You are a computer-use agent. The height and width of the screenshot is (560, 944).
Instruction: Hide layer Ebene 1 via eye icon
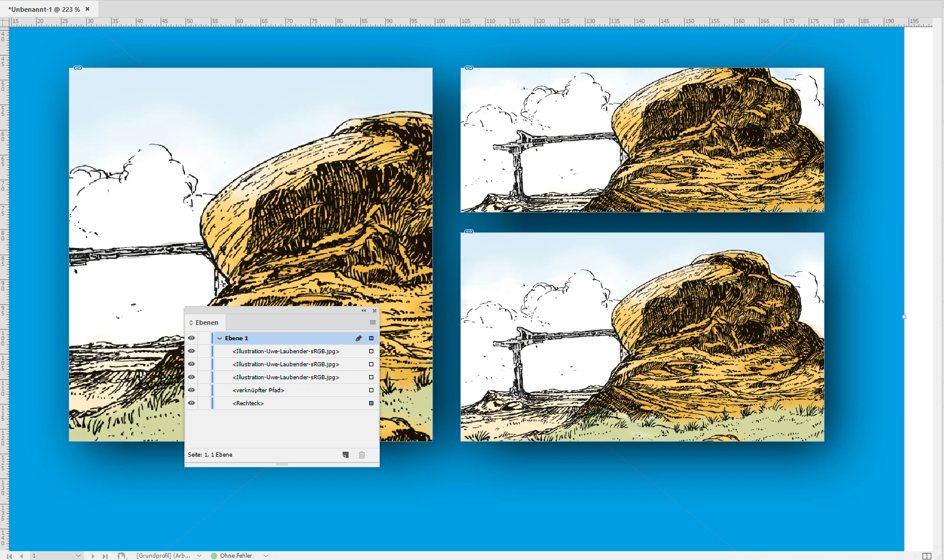[x=191, y=338]
